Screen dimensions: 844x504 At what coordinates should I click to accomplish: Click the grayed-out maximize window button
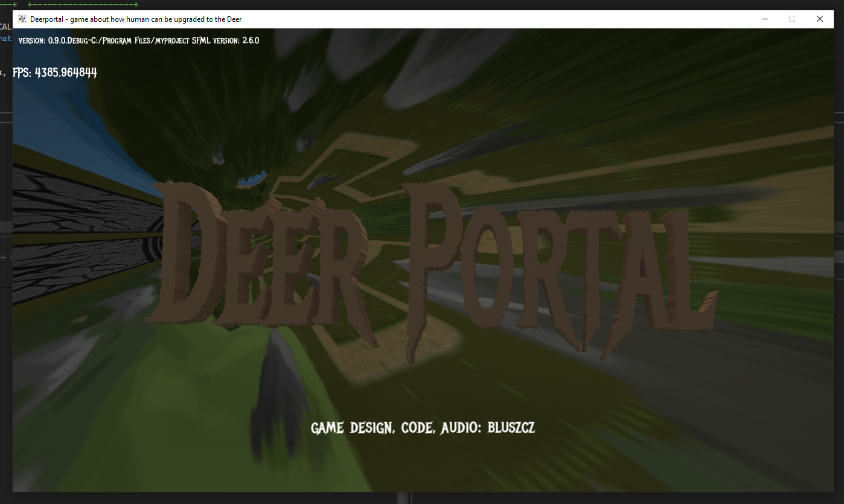tap(792, 19)
